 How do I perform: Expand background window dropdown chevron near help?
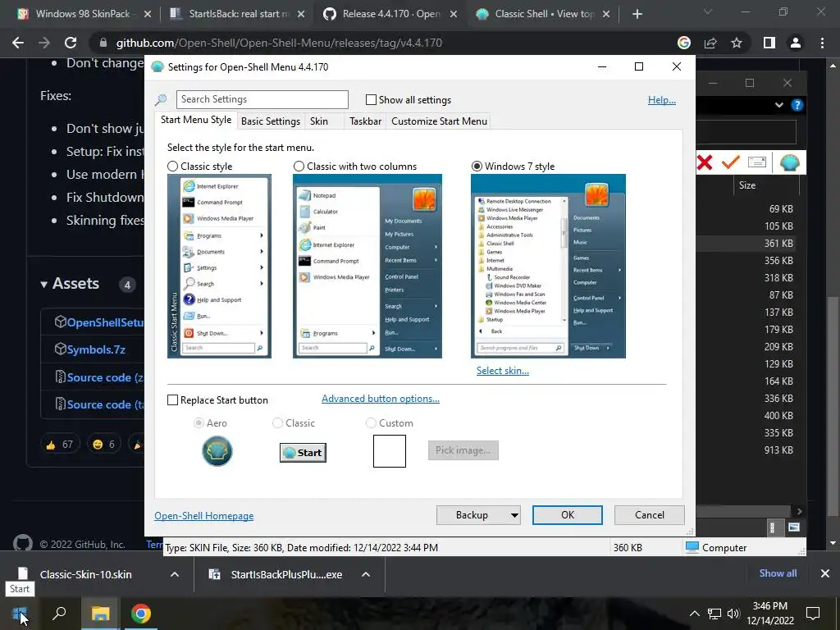tap(779, 105)
